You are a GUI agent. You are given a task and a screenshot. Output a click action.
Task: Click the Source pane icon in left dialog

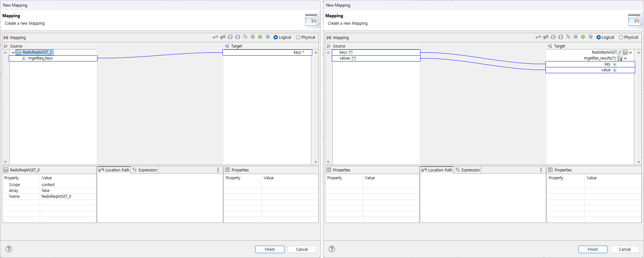click(x=6, y=46)
